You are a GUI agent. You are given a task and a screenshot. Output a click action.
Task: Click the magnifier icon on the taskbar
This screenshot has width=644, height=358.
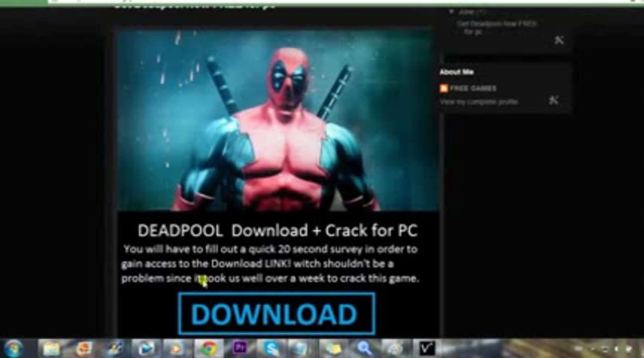tap(365, 349)
